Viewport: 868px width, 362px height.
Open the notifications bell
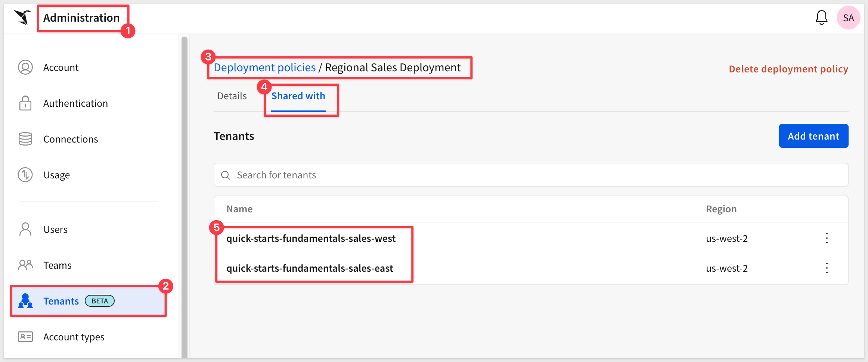click(821, 18)
